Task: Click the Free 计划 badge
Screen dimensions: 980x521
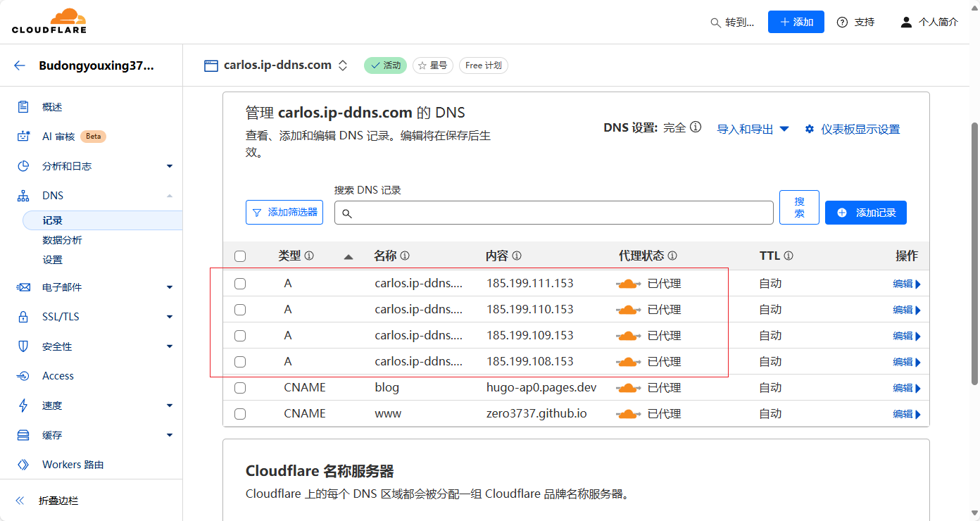Action: [x=484, y=65]
